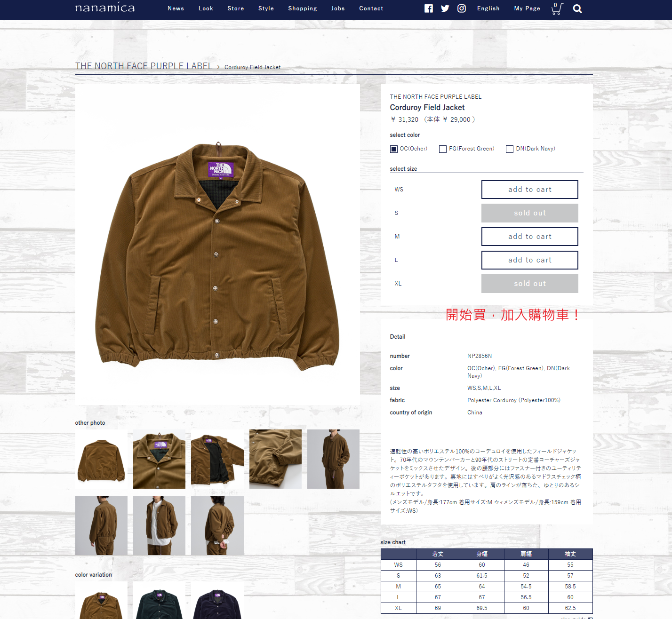This screenshot has height=619, width=672.
Task: Open the Facebook page icon
Action: (428, 8)
